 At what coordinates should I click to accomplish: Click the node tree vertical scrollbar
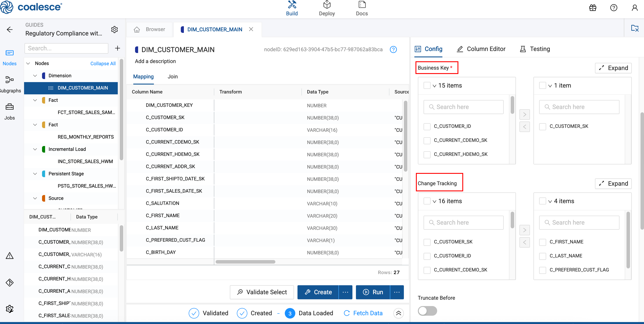point(121,109)
